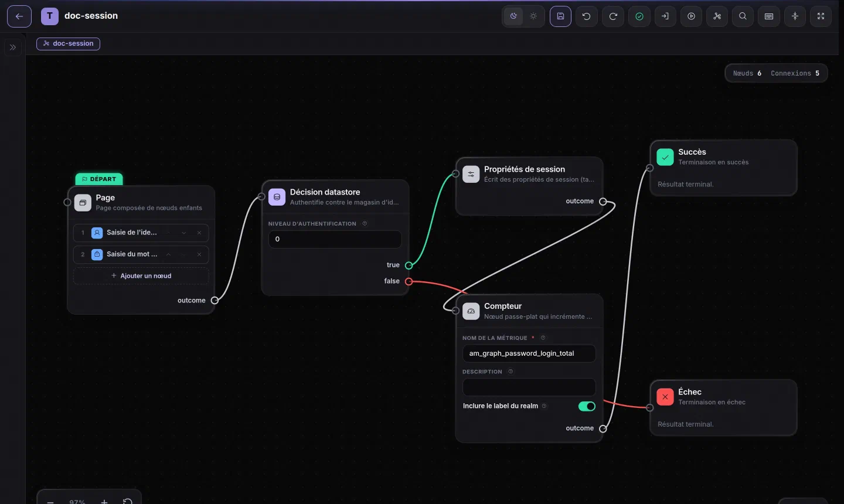Remove the Saisie de l'ide... child node
Screen dimensions: 844x504
199,233
